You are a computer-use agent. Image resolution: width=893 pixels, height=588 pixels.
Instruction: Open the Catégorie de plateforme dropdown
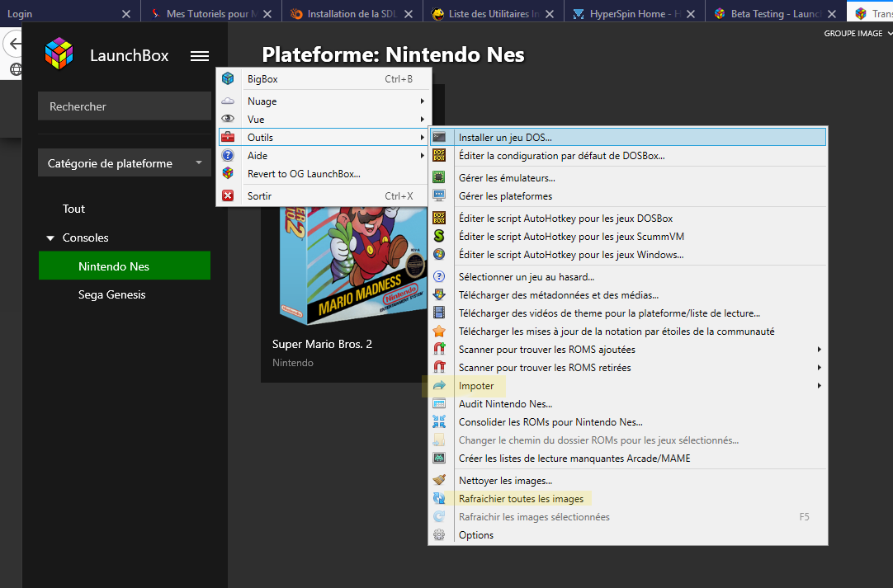tap(125, 163)
